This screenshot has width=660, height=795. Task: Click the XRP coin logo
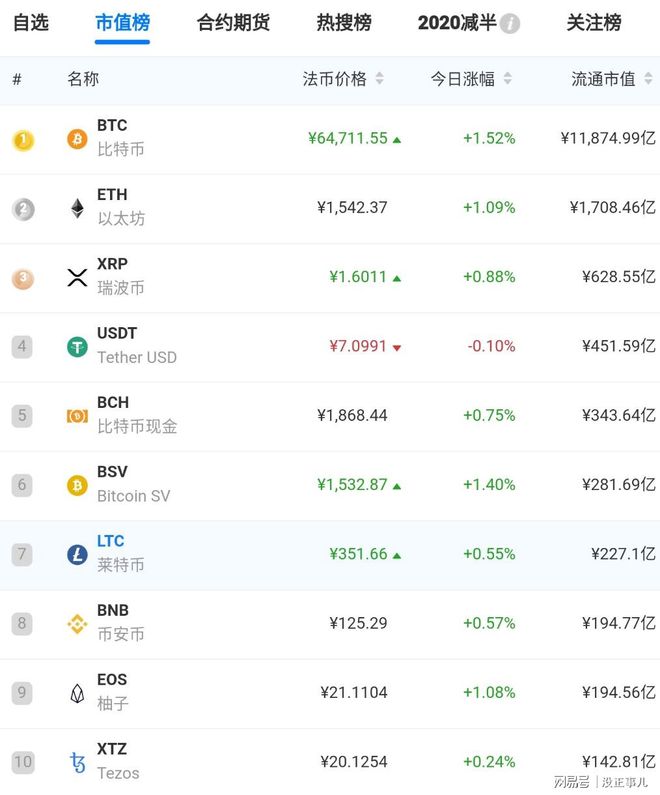click(x=77, y=277)
